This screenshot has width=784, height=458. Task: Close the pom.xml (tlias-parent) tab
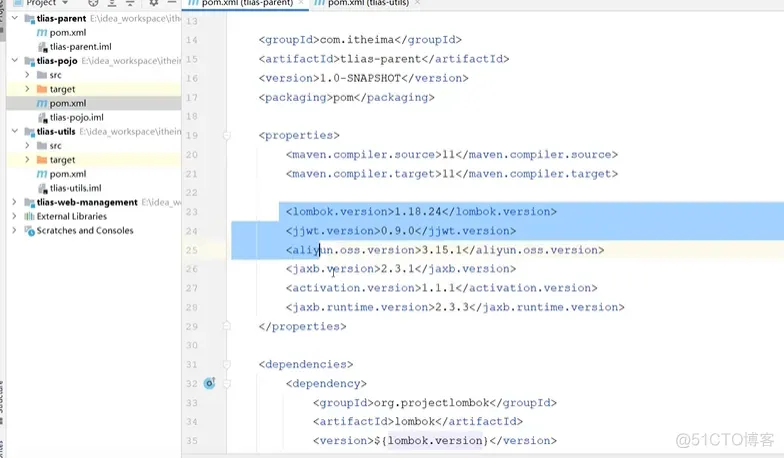click(x=301, y=3)
